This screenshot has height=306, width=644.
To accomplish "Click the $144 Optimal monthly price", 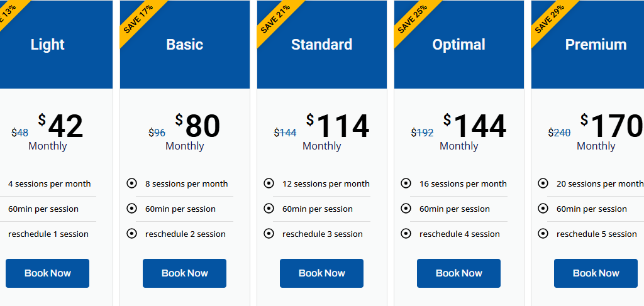I will point(475,126).
